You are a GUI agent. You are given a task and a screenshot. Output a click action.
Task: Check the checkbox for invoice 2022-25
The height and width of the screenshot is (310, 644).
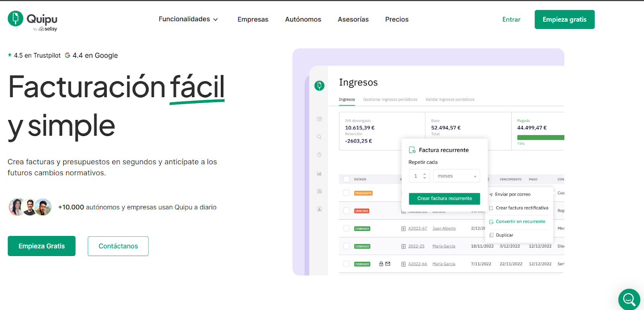coord(347,246)
